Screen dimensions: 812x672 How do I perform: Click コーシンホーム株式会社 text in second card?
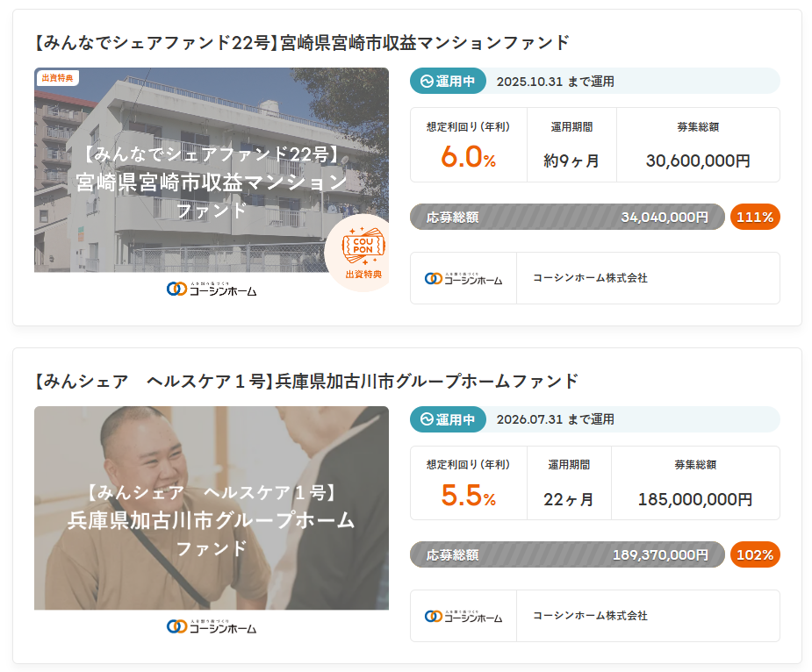[591, 616]
